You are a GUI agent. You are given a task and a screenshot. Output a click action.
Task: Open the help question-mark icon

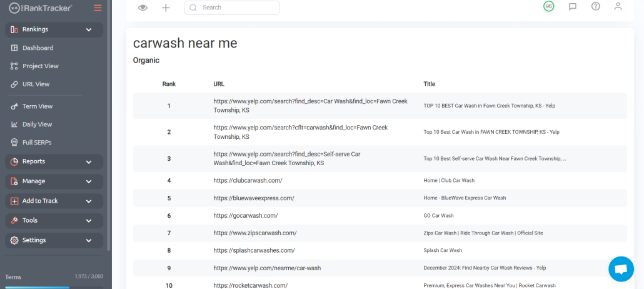click(595, 7)
